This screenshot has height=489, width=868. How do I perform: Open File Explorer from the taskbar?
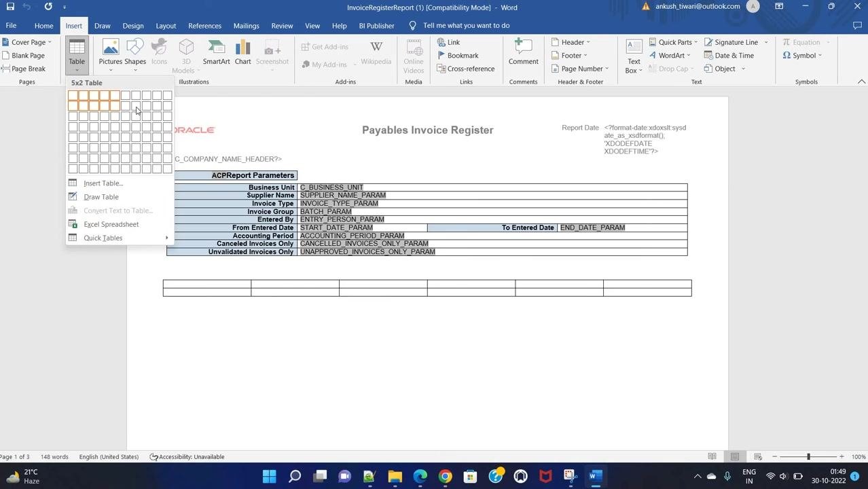coord(395,476)
